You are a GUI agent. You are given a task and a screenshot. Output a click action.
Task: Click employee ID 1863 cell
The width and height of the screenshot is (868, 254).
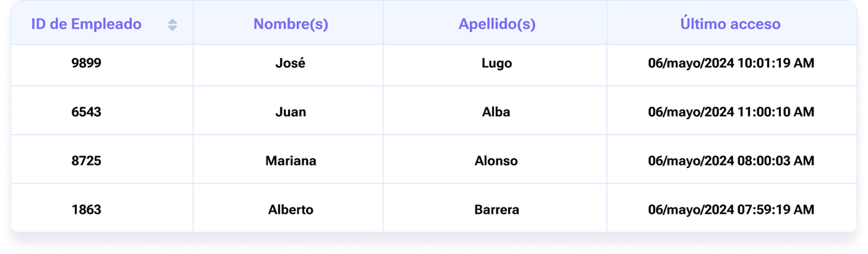[x=86, y=210]
